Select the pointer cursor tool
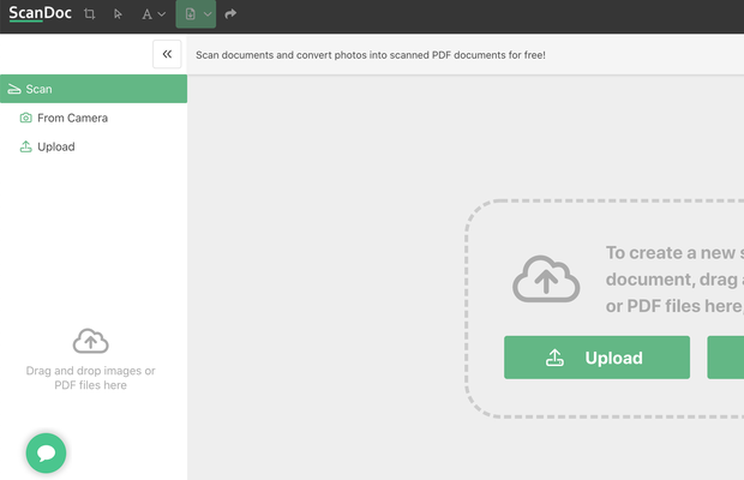 [118, 14]
